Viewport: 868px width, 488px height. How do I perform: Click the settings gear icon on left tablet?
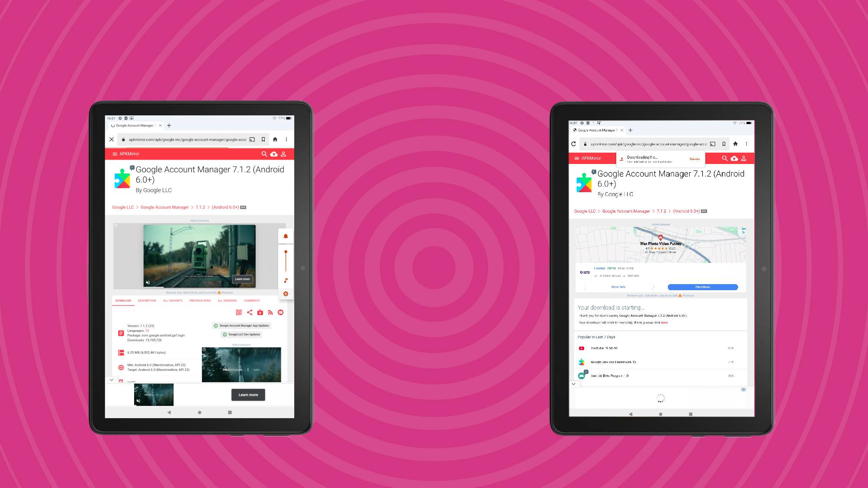point(286,294)
